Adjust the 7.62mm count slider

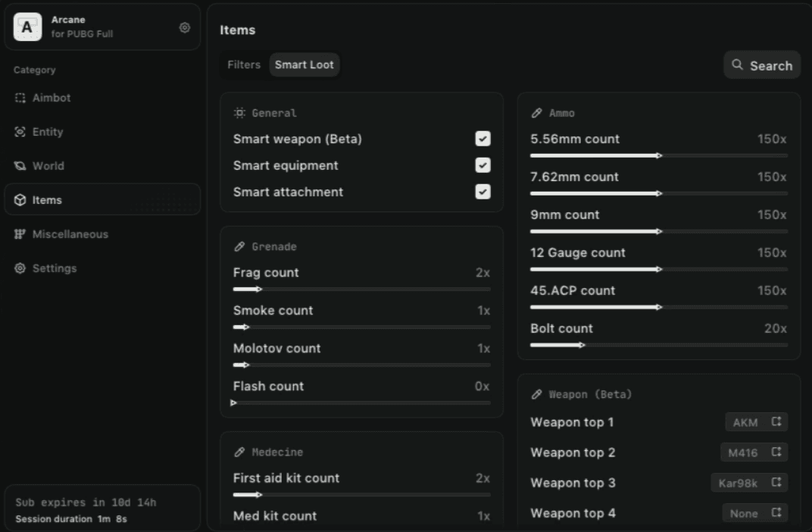click(x=659, y=193)
